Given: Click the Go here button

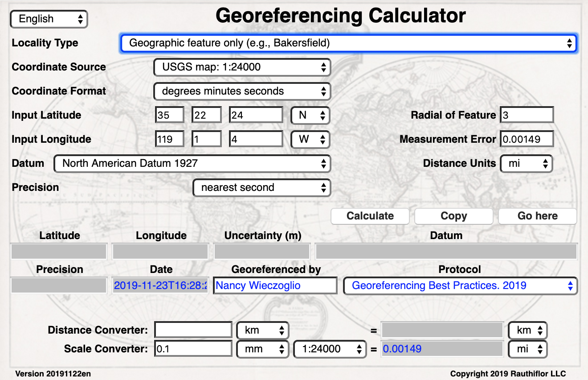Looking at the screenshot, I should pyautogui.click(x=537, y=216).
